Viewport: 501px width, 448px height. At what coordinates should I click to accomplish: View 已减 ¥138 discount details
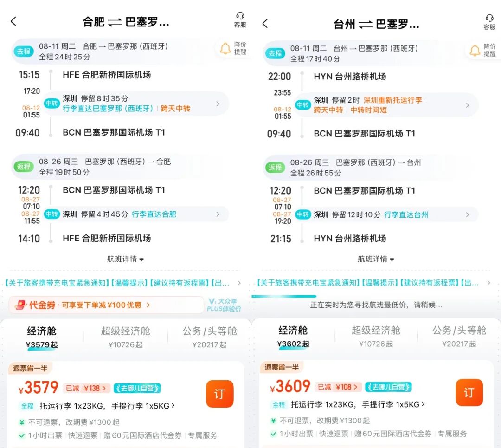click(x=86, y=388)
